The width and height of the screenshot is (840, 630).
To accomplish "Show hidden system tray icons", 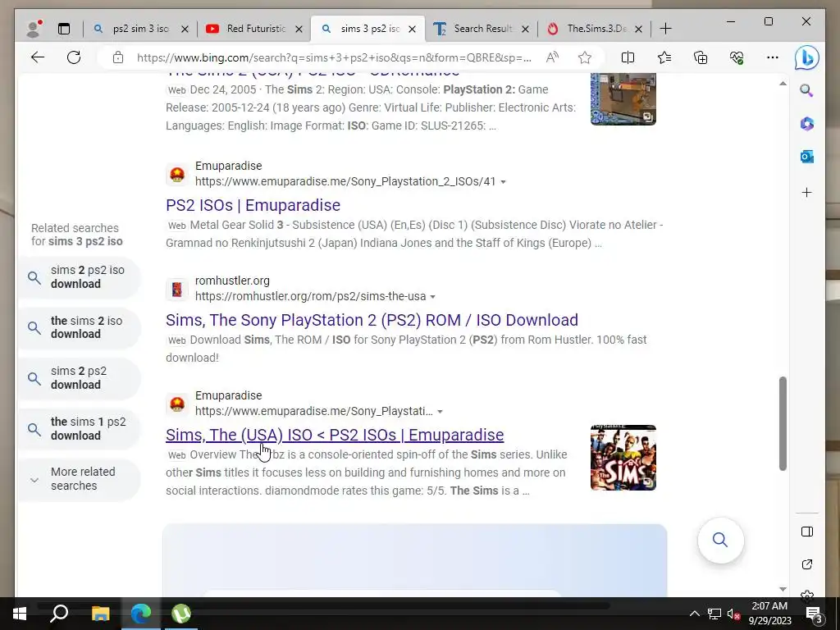I will pyautogui.click(x=694, y=614).
